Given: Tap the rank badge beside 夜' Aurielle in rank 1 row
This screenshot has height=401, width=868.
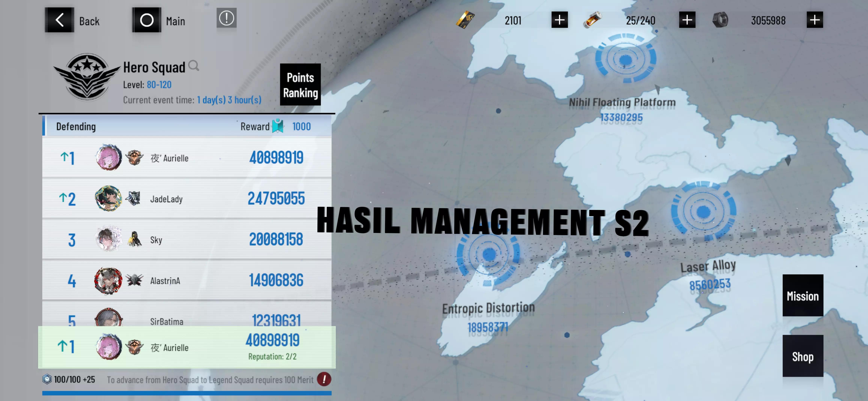Looking at the screenshot, I should point(134,158).
